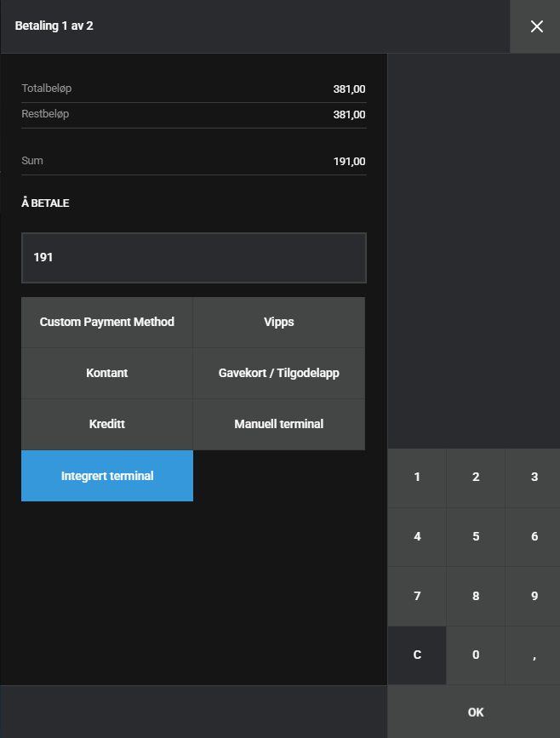The width and height of the screenshot is (560, 738).
Task: Tap keypad digit 3
Action: point(534,478)
